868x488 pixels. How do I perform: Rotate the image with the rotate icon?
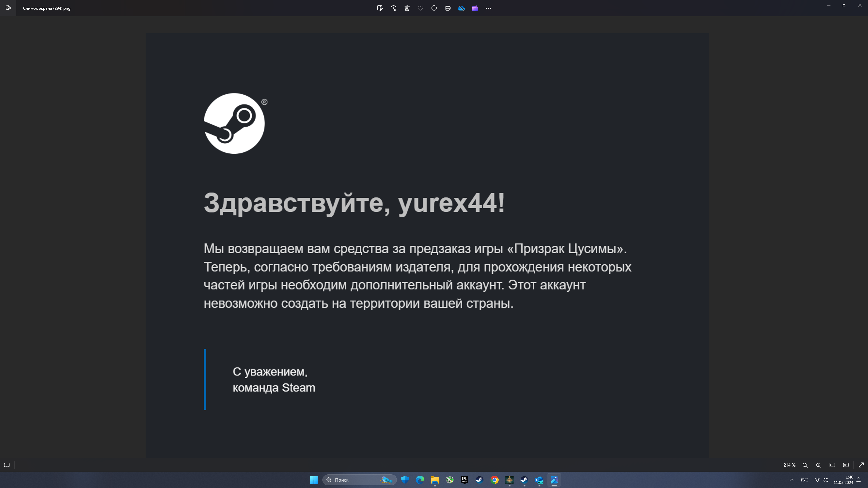[x=394, y=8]
